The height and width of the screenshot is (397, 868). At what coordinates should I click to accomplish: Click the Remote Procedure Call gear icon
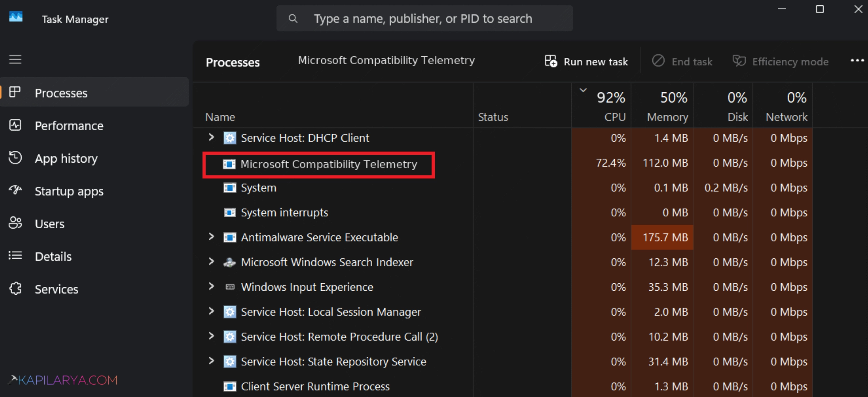230,337
